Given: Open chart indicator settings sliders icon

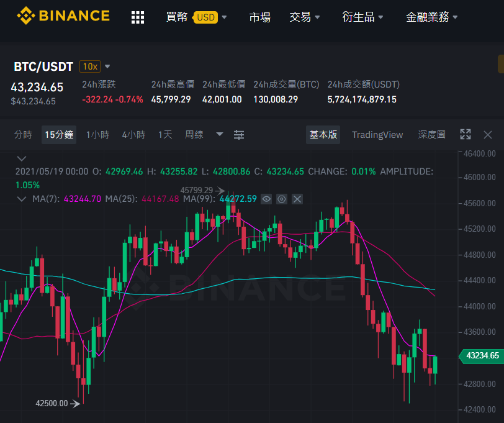Looking at the screenshot, I should (239, 135).
